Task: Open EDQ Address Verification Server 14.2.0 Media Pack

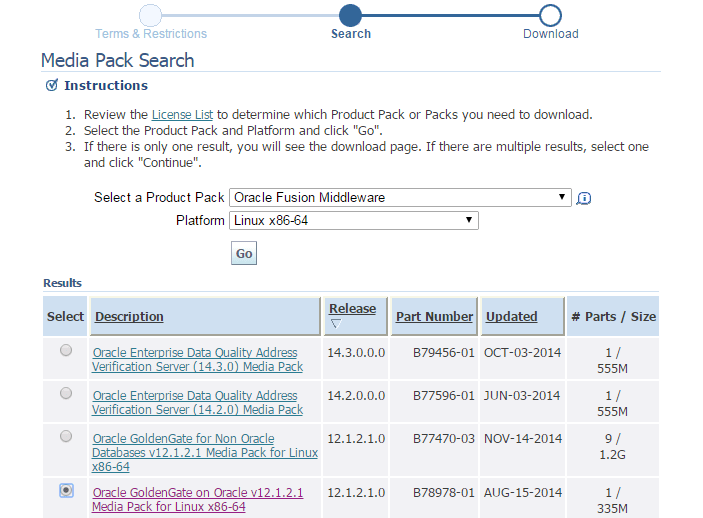Action: tap(197, 403)
